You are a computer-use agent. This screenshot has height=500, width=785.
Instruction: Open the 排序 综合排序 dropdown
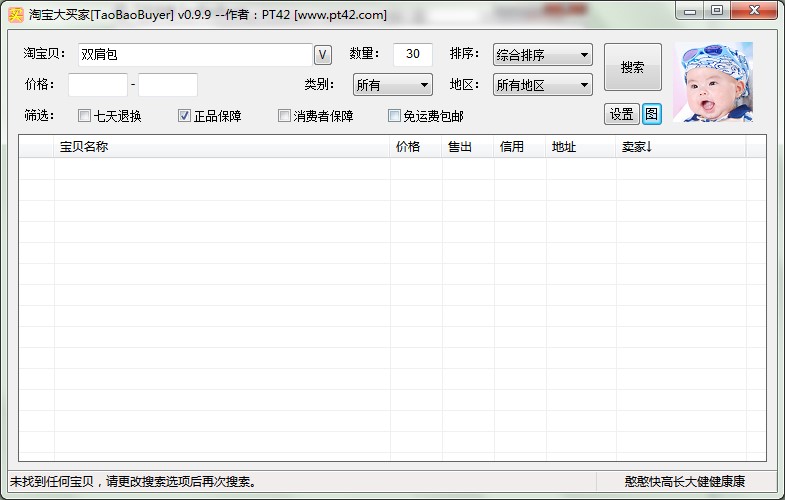click(x=543, y=55)
